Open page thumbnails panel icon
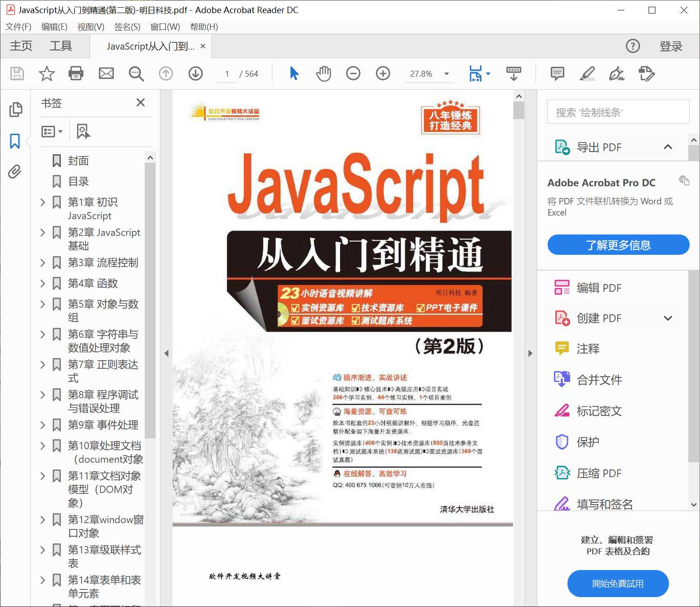 pyautogui.click(x=15, y=110)
